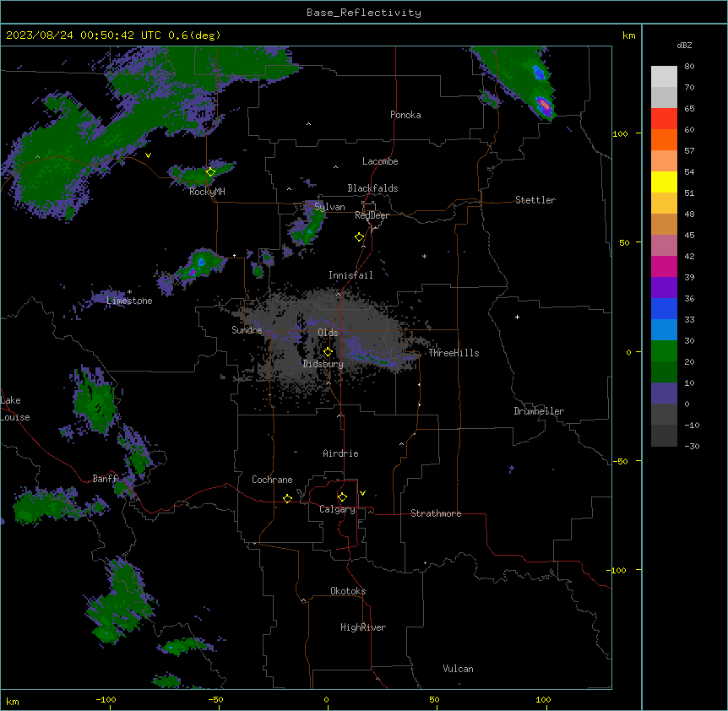The width and height of the screenshot is (728, 711).
Task: Click the Drumheller label
Action: (539, 411)
